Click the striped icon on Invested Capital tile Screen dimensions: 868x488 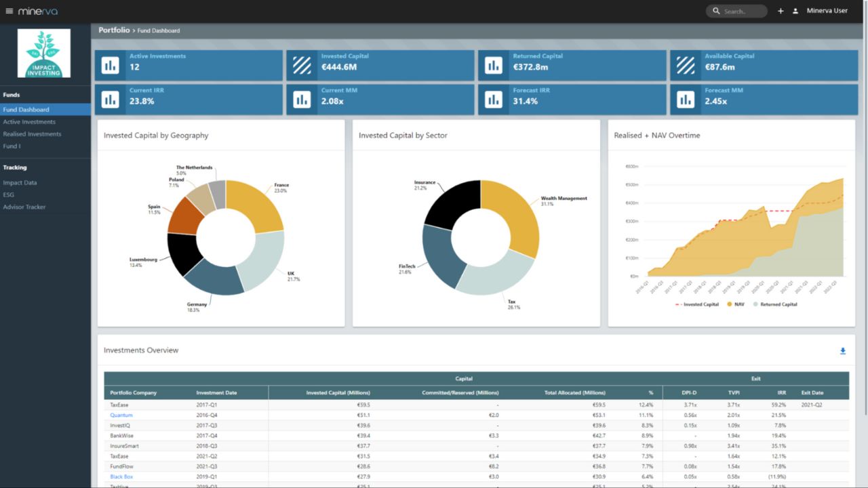click(302, 64)
